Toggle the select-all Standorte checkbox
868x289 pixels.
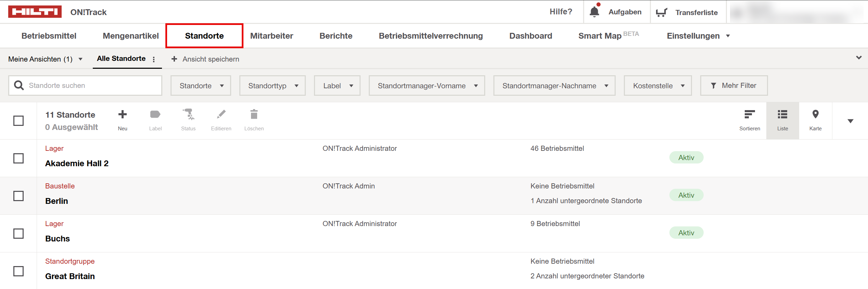click(18, 121)
